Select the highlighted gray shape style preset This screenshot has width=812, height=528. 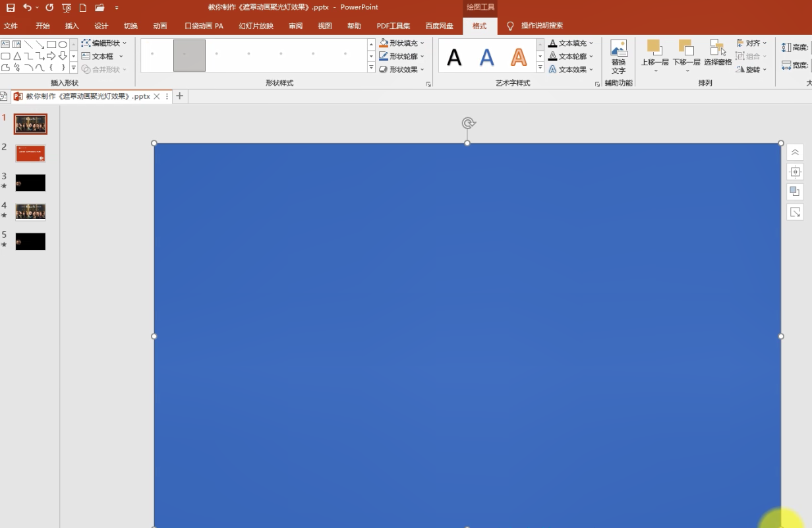(189, 55)
